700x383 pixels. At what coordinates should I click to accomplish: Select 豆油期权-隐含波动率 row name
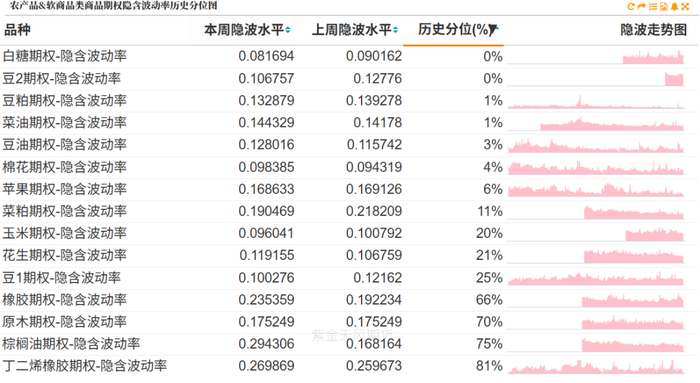65,145
